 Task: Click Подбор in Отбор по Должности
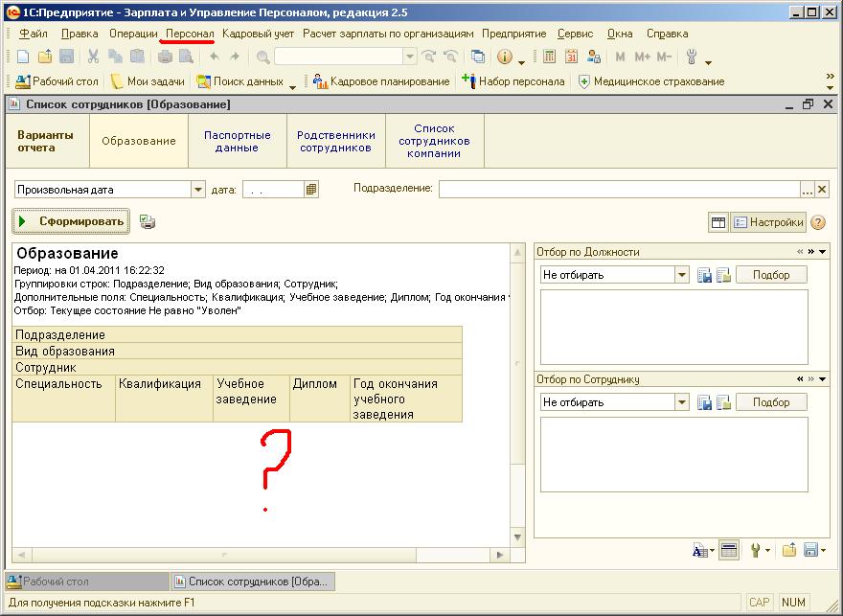[771, 275]
